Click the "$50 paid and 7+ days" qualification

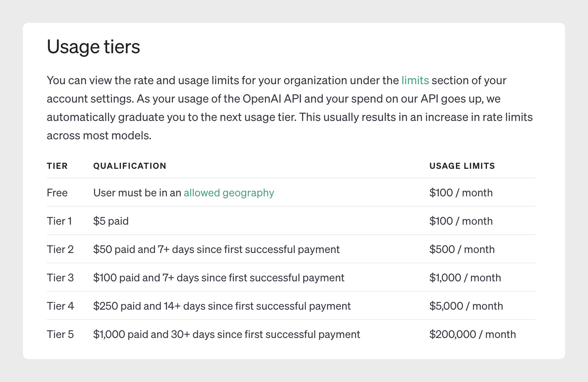216,249
